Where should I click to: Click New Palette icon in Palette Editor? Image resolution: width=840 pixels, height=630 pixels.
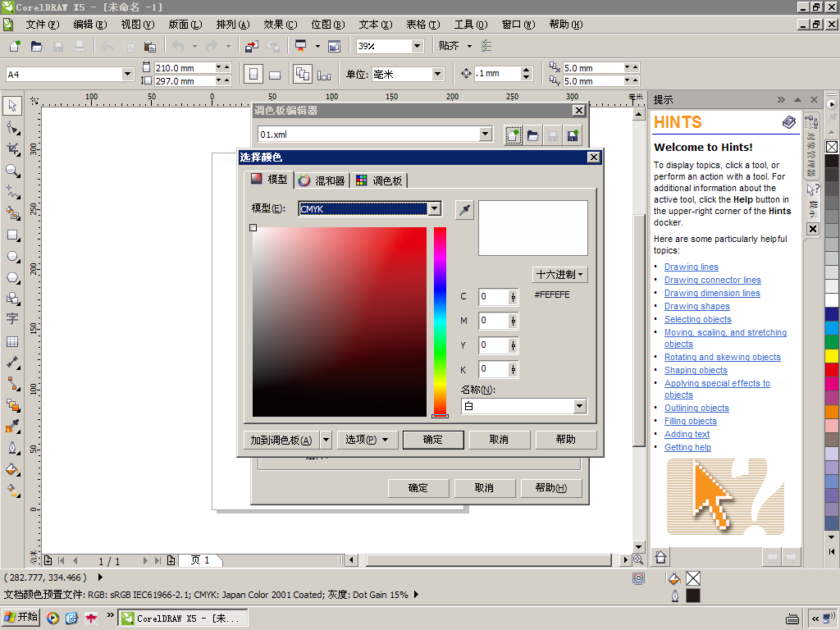tap(513, 135)
